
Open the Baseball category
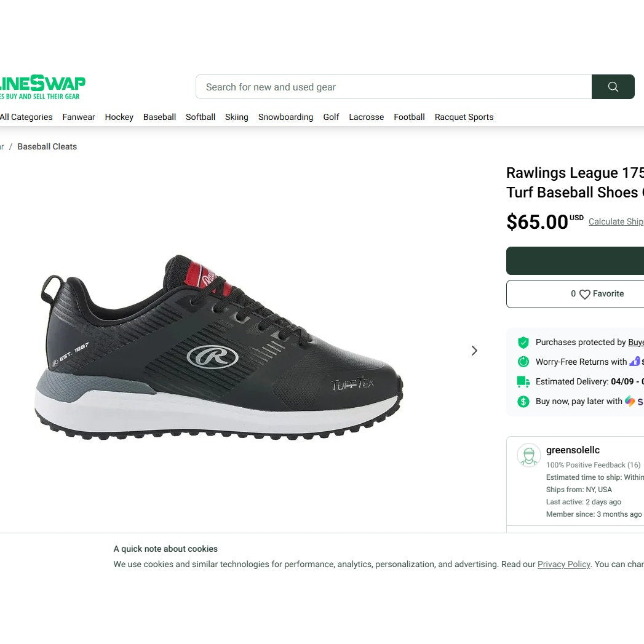(159, 117)
